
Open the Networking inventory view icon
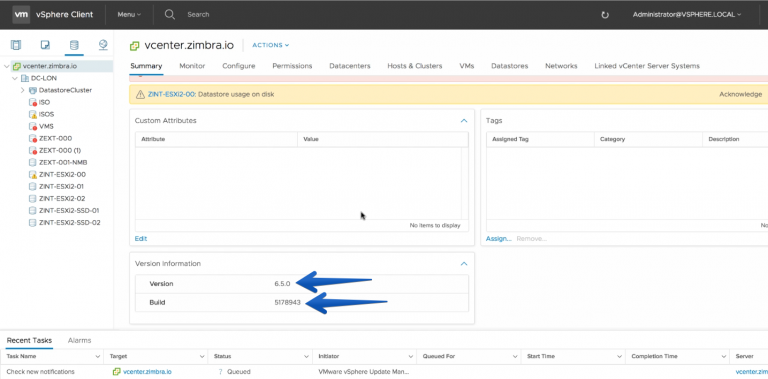click(x=103, y=45)
